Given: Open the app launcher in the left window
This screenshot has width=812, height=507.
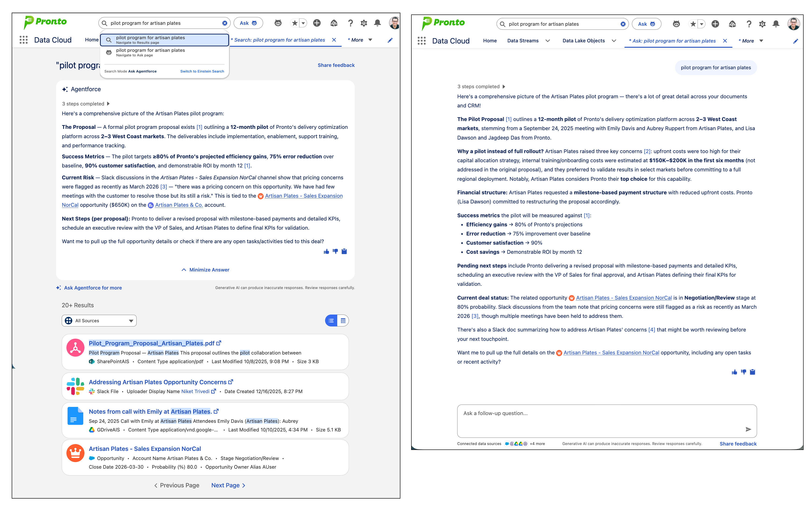Looking at the screenshot, I should 23,40.
